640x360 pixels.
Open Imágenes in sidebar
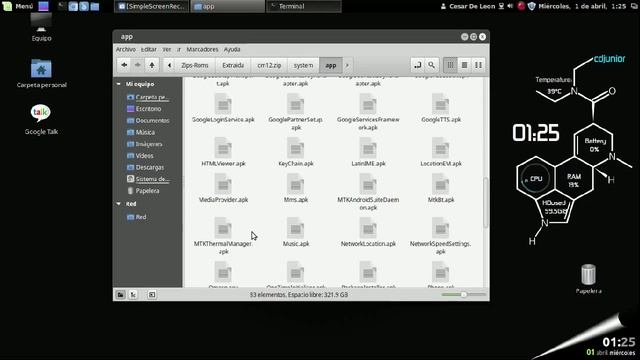[x=144, y=144]
